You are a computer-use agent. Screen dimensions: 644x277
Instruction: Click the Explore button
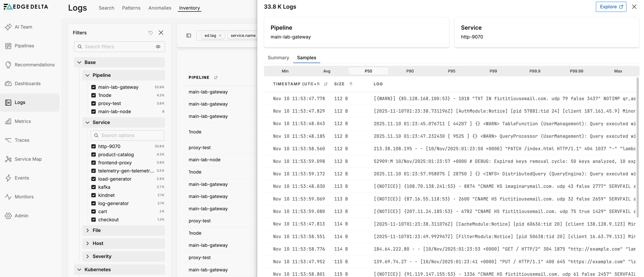pyautogui.click(x=611, y=7)
